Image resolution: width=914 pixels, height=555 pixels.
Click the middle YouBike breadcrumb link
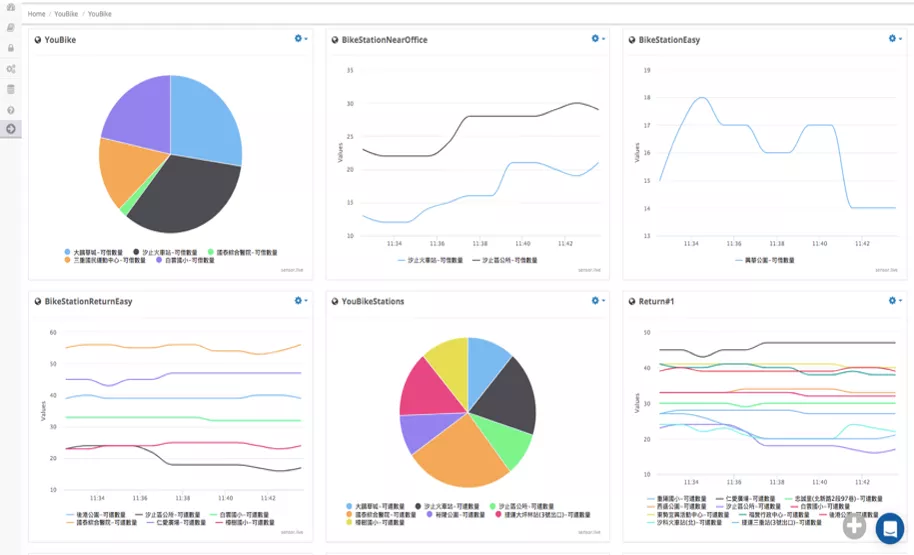coord(66,14)
